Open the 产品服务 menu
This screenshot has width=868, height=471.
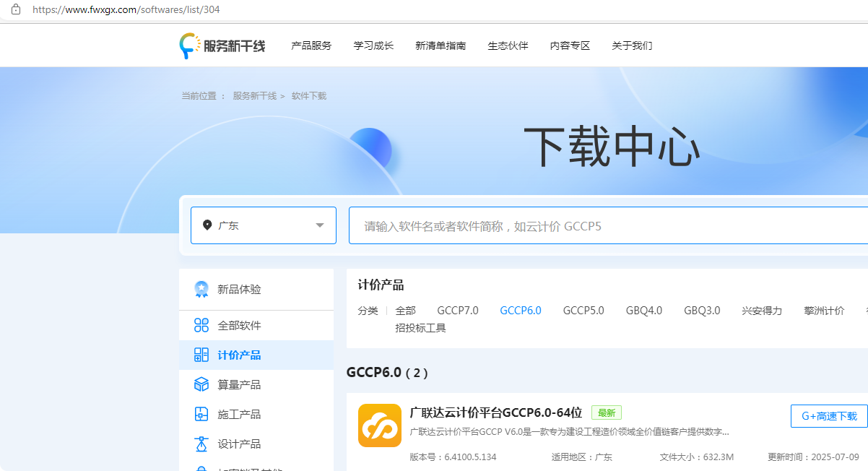311,45
